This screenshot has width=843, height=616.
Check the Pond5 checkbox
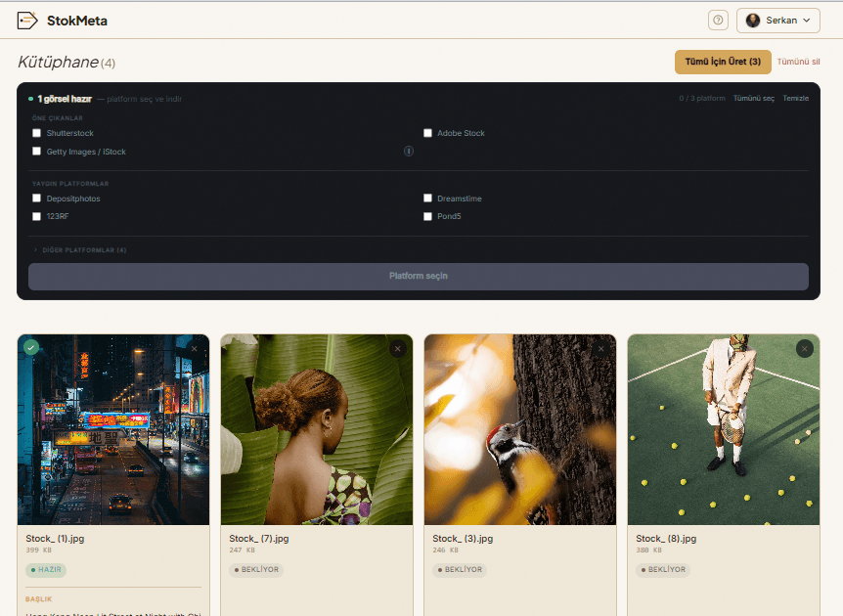pyautogui.click(x=427, y=217)
